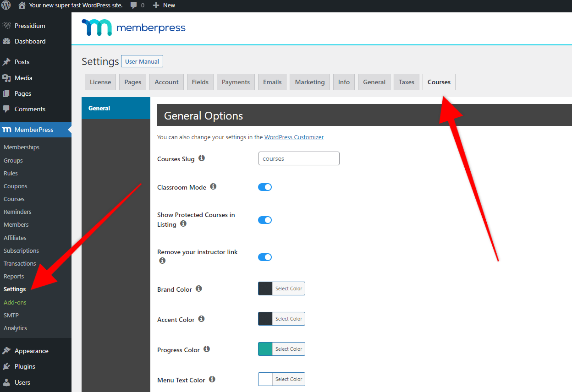Open Coupons in MemberPress submenu
The image size is (572, 392).
coord(16,186)
